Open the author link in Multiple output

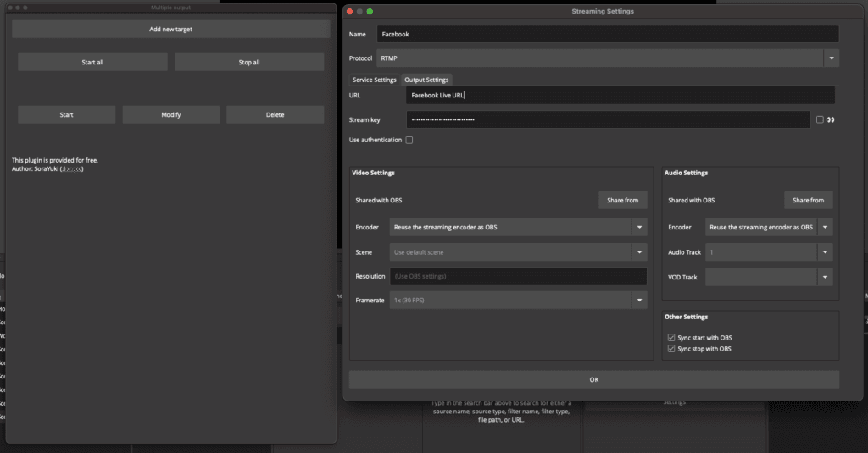coord(72,169)
